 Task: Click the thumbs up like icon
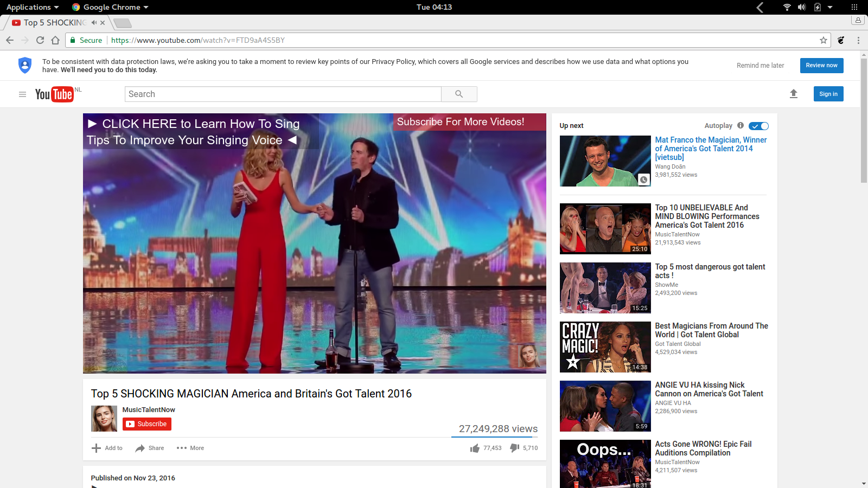point(475,448)
